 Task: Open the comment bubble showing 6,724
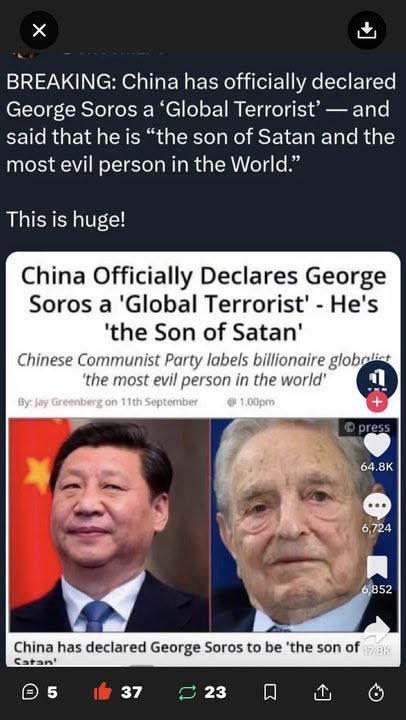click(377, 507)
